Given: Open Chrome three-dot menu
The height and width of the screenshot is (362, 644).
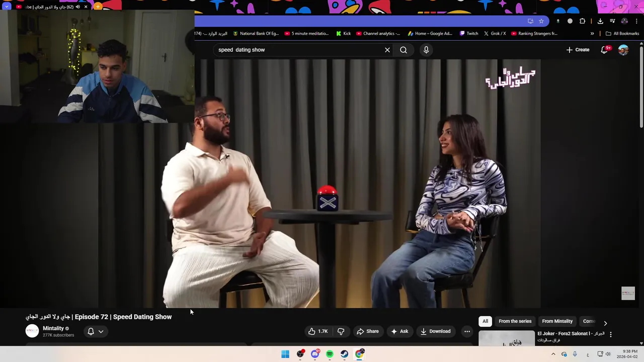Looking at the screenshot, I should pyautogui.click(x=637, y=21).
